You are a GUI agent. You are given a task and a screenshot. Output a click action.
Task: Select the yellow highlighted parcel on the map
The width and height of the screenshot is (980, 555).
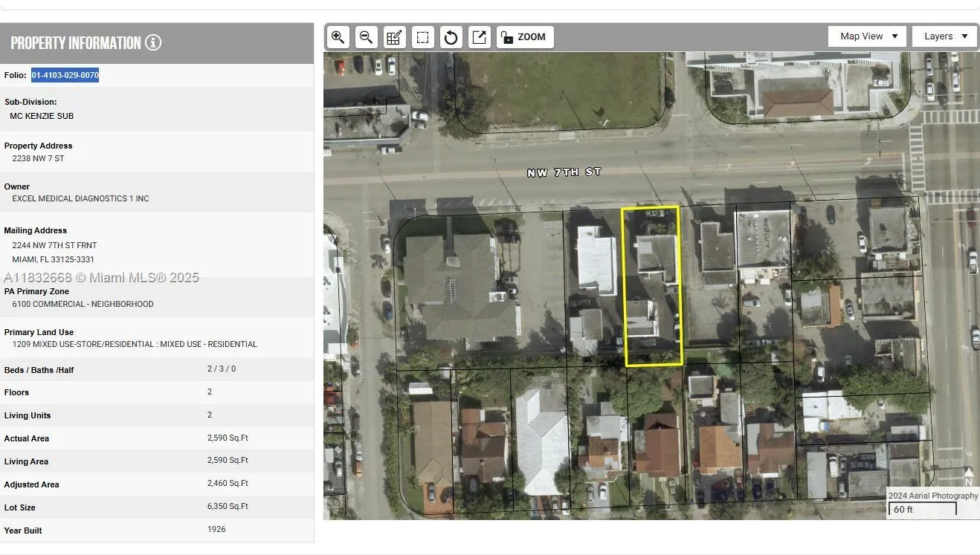pyautogui.click(x=651, y=285)
